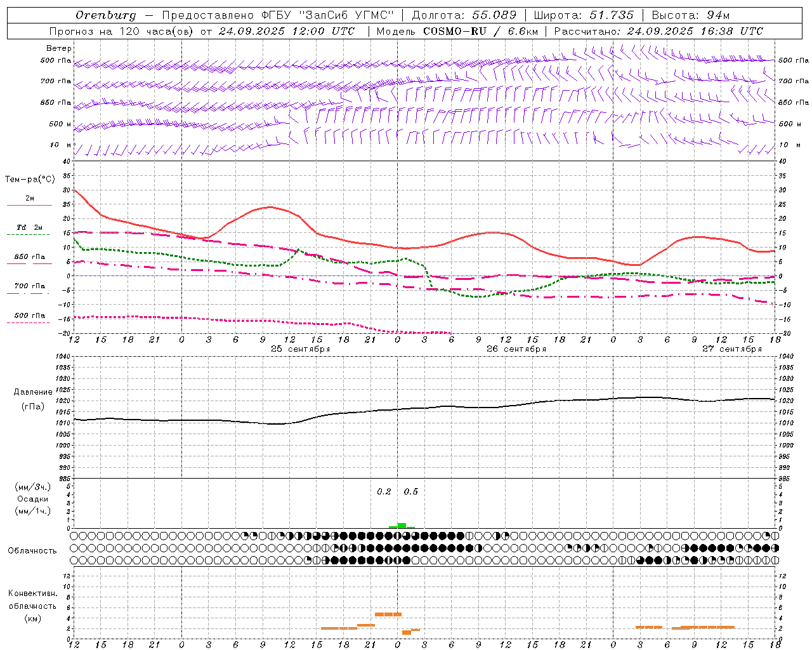This screenshot has height=650, width=812.
Task: Select the "Высота: 94м" elevation text
Action: point(691,15)
